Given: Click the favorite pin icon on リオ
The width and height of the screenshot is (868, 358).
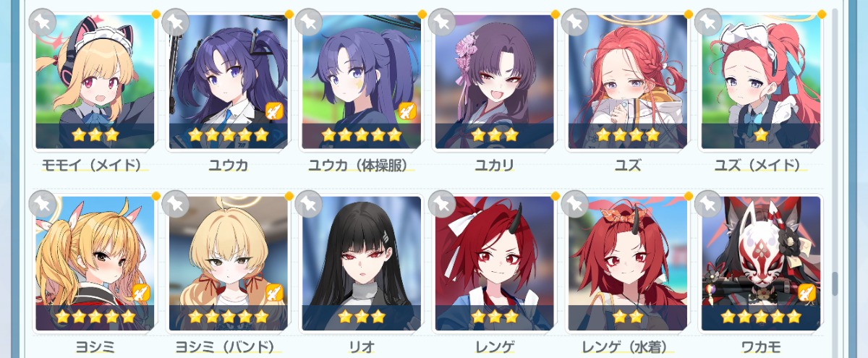Looking at the screenshot, I should tap(309, 204).
